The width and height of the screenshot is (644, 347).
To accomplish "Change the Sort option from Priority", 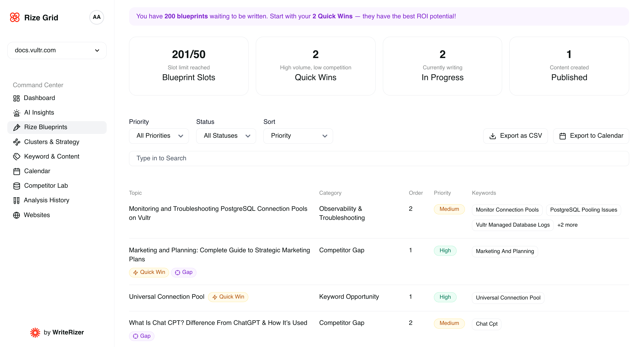I will click(298, 136).
